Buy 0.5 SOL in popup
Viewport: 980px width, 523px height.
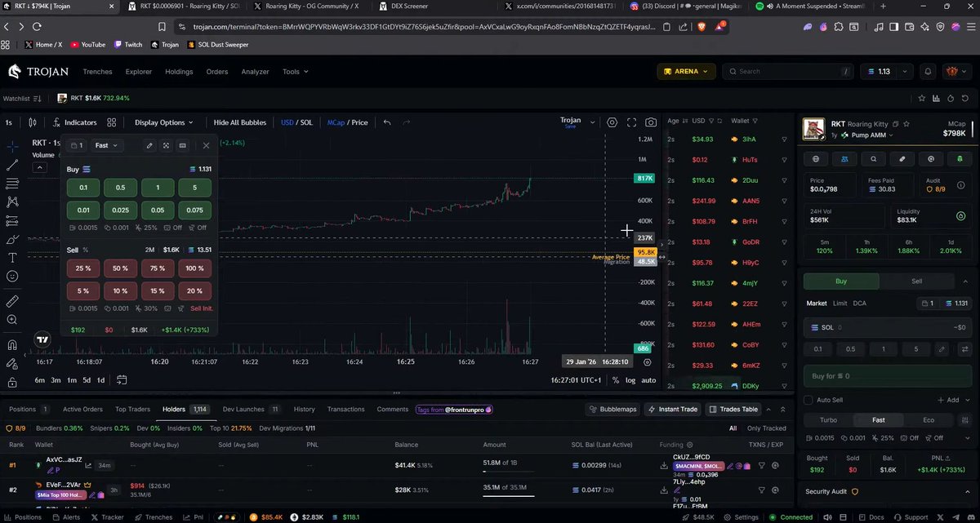coord(120,188)
